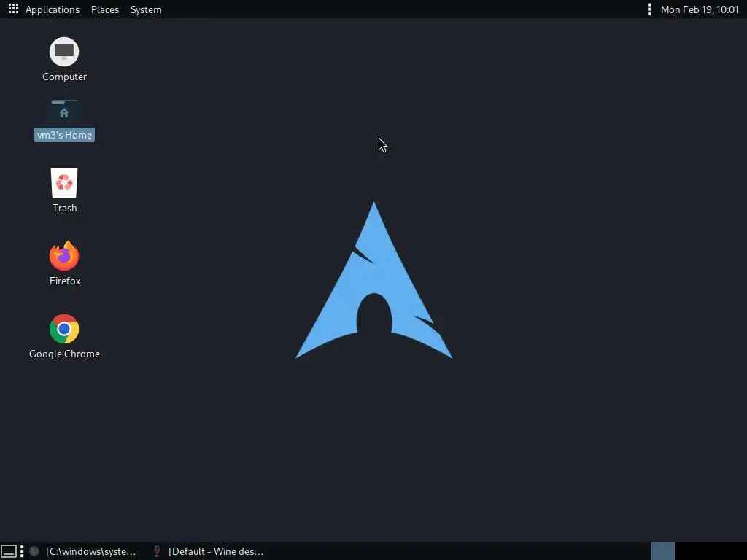Image resolution: width=747 pixels, height=560 pixels.
Task: Click the three-dot handle beside the clock
Action: click(x=649, y=9)
